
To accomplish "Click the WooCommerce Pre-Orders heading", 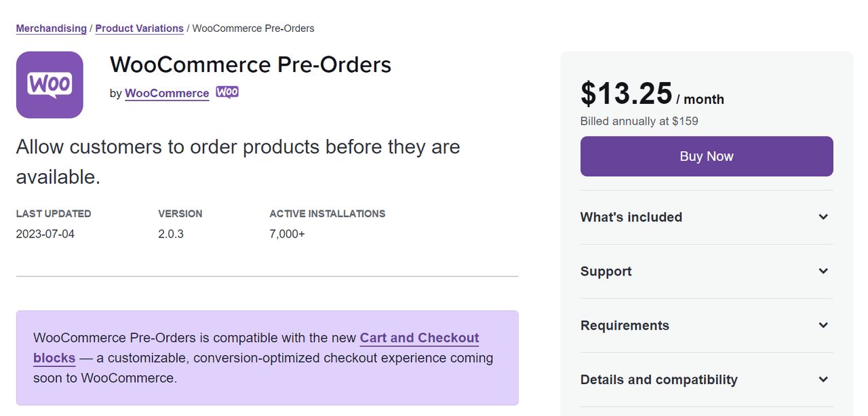I will [x=250, y=65].
